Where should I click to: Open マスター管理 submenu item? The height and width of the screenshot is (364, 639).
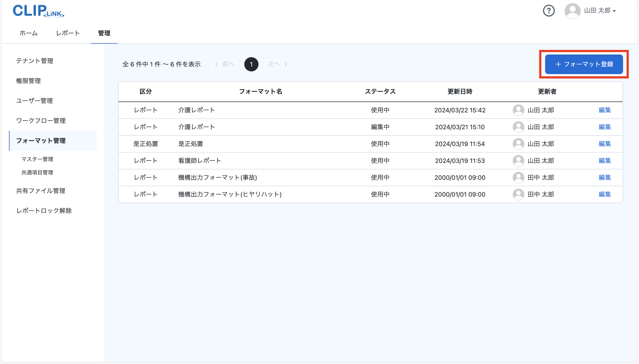pos(37,159)
